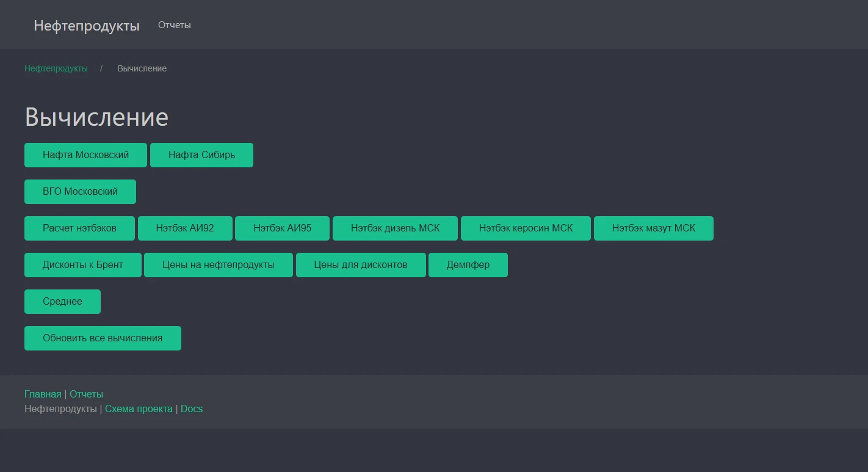Select Цены для дисконтов button
This screenshot has width=868, height=472.
pyautogui.click(x=361, y=265)
